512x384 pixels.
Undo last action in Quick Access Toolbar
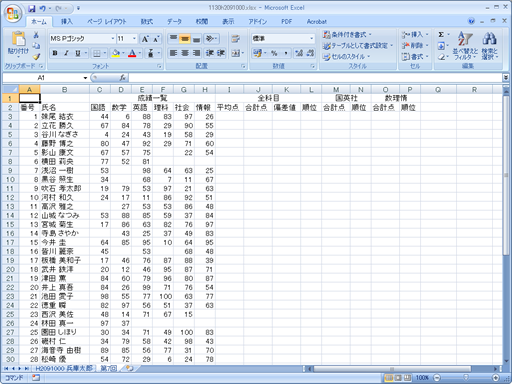point(42,8)
